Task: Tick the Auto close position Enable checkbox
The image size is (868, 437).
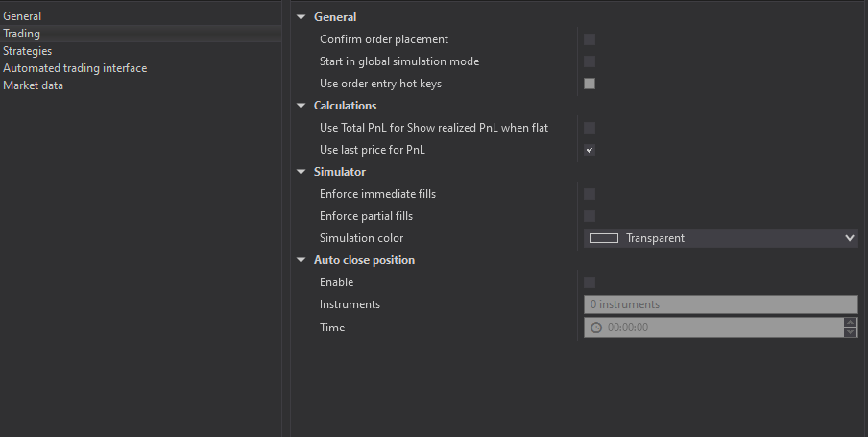Action: pyautogui.click(x=590, y=282)
